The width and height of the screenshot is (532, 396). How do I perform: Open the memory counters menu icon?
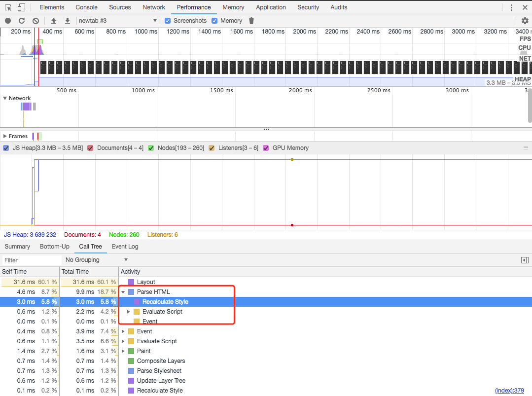click(526, 148)
